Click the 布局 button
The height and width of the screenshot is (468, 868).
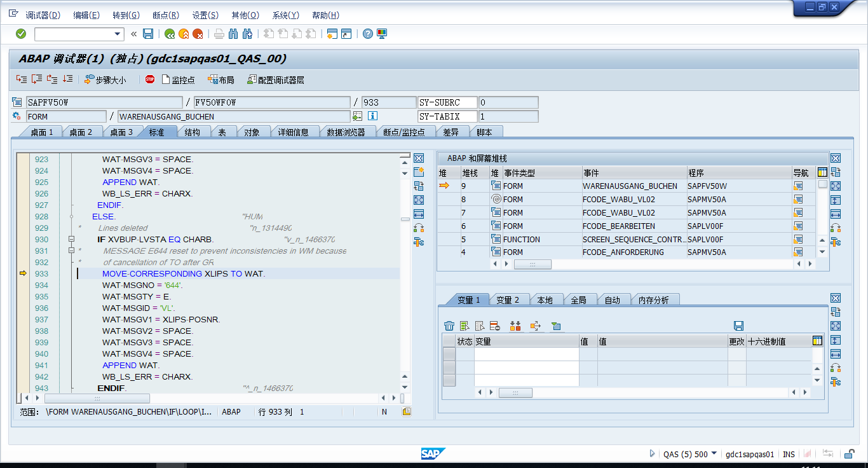tap(221, 80)
